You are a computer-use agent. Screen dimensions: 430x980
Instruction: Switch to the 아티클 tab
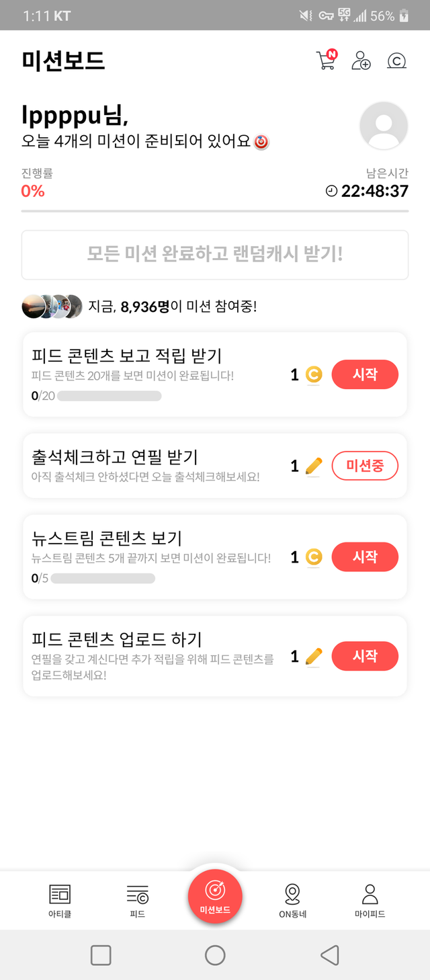60,901
